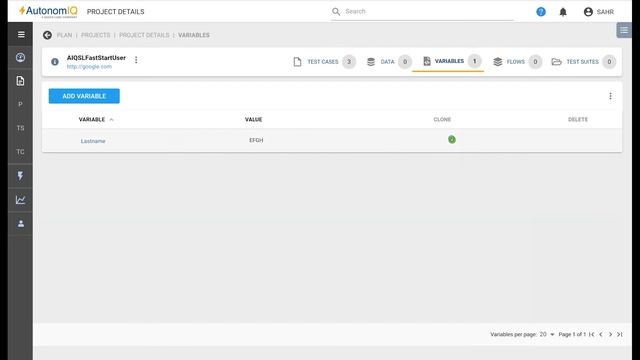Click the CLONE column header
Image resolution: width=640 pixels, height=360 pixels.
[x=442, y=119]
